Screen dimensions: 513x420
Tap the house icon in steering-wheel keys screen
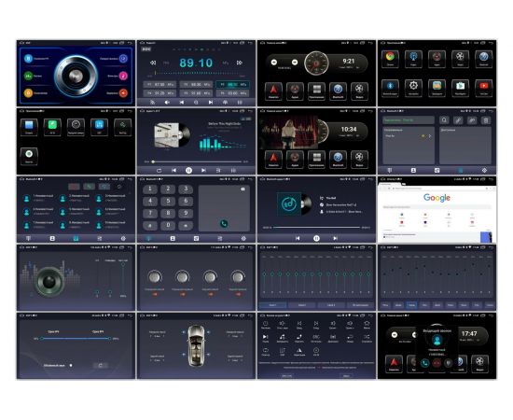coord(367,323)
